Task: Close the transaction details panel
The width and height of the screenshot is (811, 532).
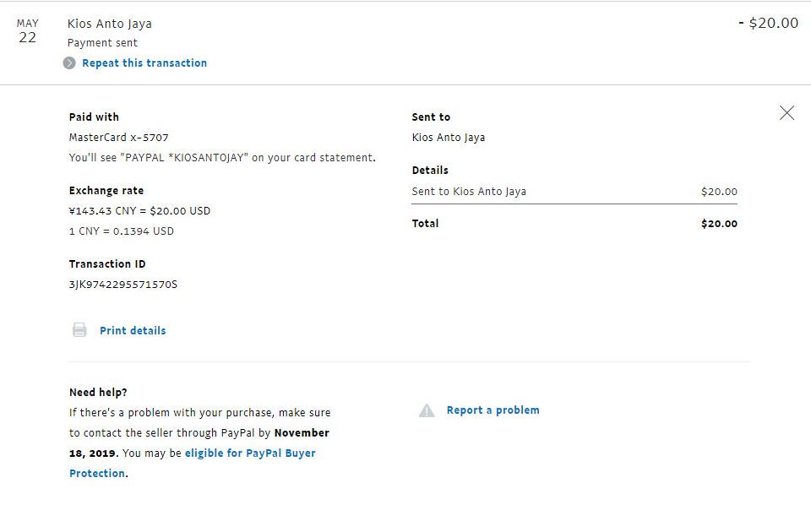Action: (x=787, y=112)
